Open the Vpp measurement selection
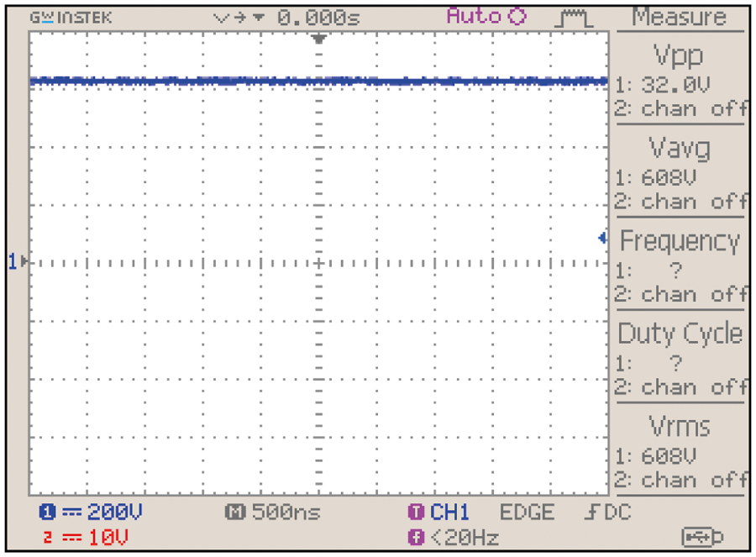The image size is (756, 557). pos(680,55)
